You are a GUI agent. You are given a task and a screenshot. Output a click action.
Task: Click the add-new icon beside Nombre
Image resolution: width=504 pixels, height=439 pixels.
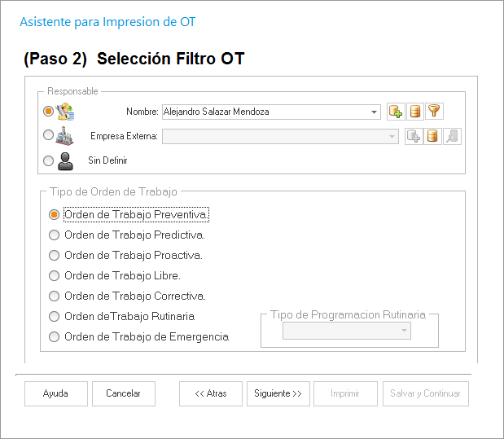coord(396,112)
